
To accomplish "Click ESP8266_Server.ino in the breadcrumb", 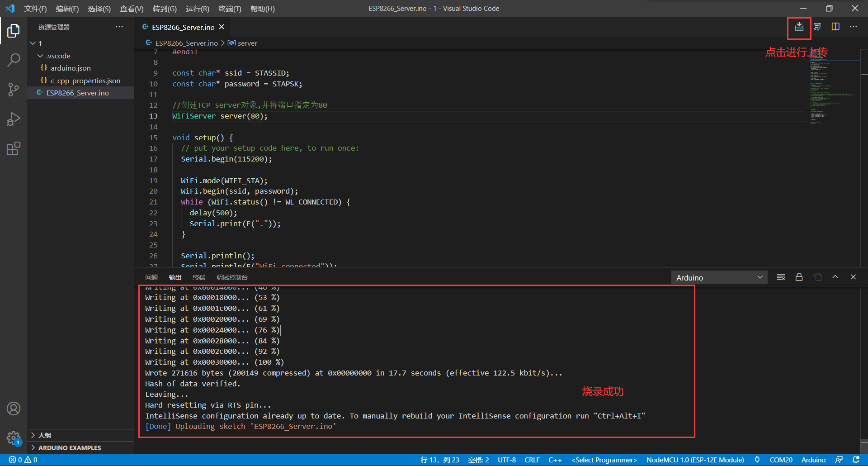I will tap(186, 43).
